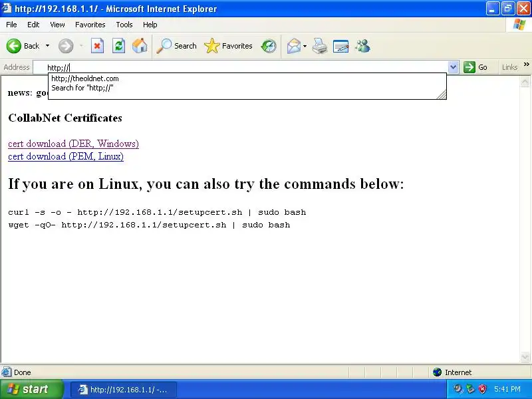Refresh the page with the Refresh icon

[x=119, y=46]
